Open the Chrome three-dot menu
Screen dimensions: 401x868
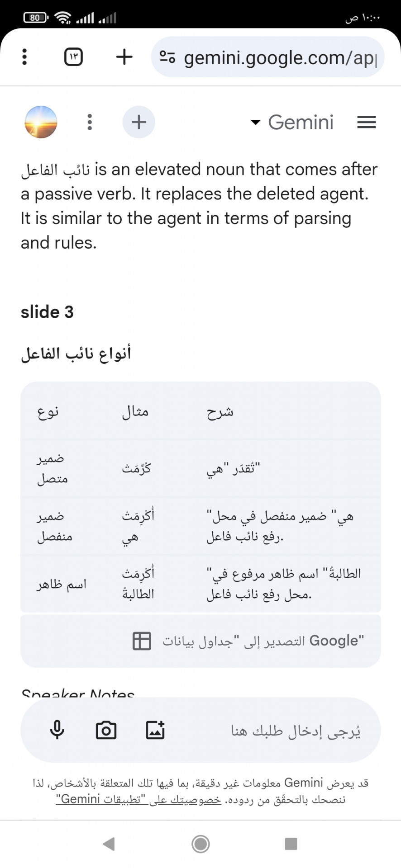pos(24,57)
